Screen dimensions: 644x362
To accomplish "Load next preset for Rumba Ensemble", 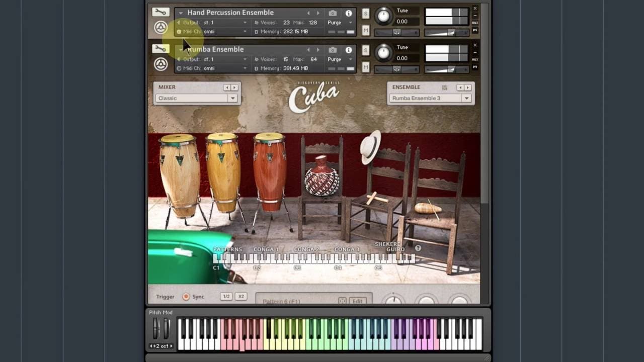I will [317, 50].
